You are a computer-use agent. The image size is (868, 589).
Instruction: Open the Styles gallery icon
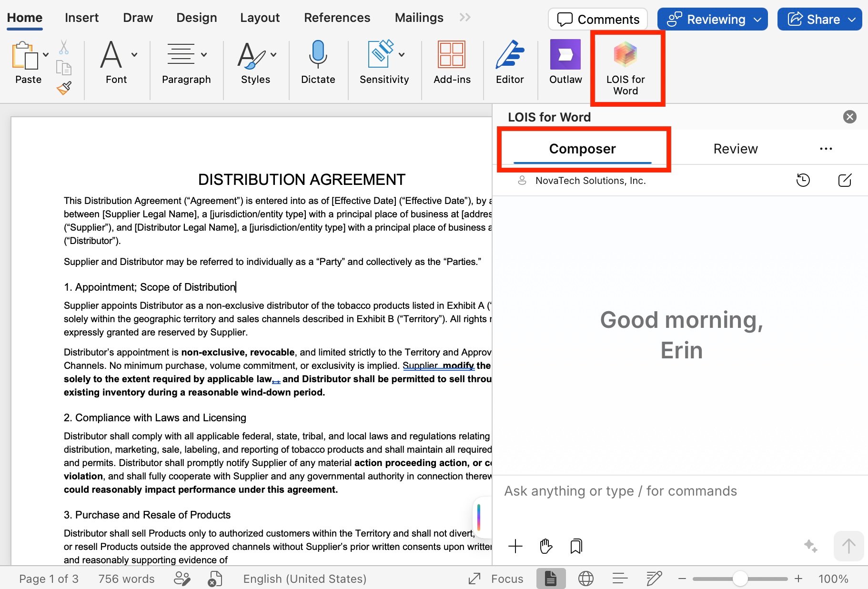coord(252,56)
